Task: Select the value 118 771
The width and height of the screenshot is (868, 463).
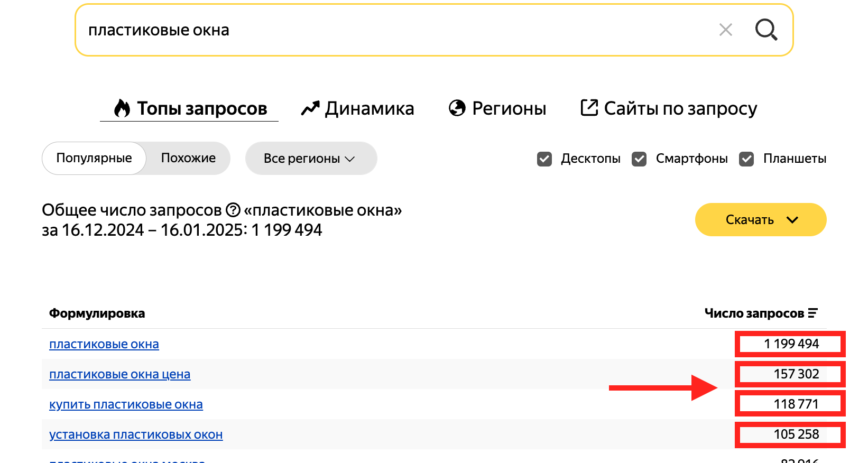Action: point(796,404)
